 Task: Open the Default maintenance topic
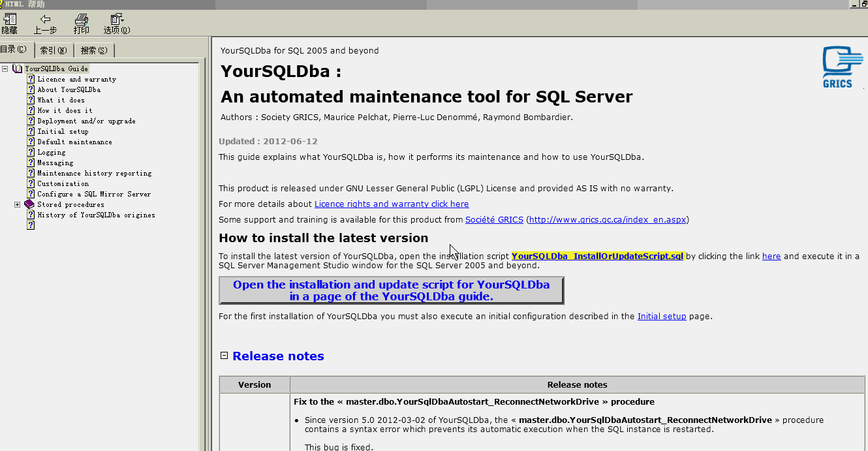(74, 142)
